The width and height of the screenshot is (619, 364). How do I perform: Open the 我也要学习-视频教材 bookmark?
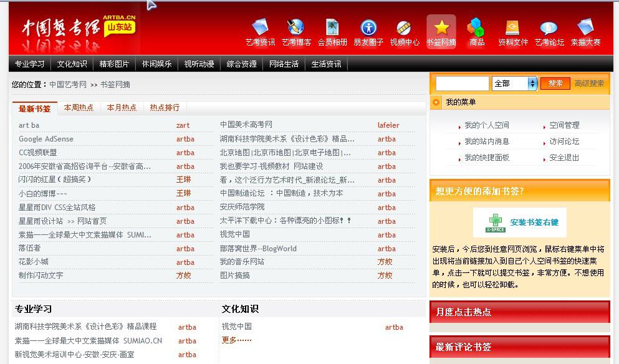click(271, 166)
